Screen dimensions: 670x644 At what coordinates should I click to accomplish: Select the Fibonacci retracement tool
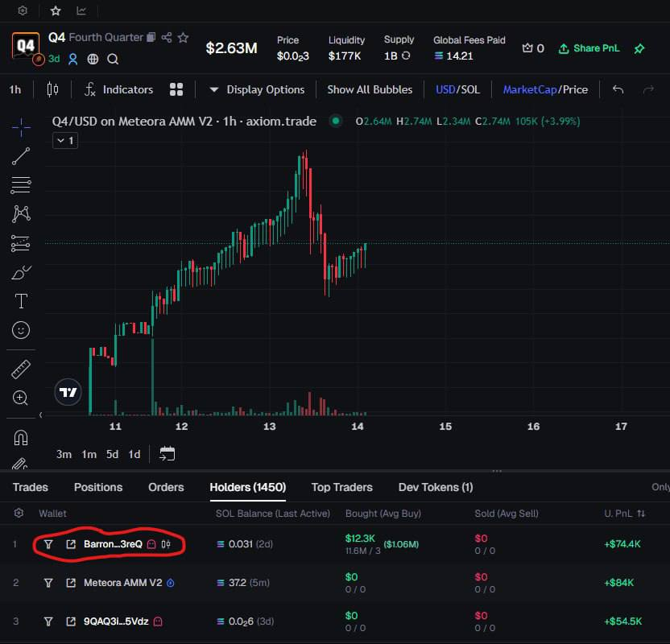pyautogui.click(x=21, y=185)
